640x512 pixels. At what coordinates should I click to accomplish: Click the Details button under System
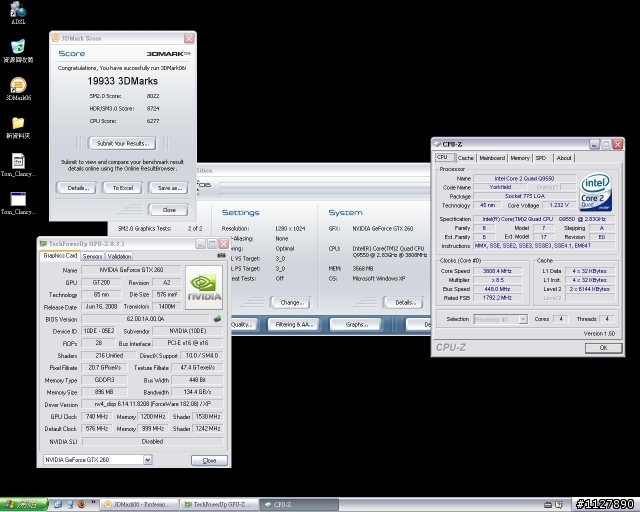pos(404,303)
